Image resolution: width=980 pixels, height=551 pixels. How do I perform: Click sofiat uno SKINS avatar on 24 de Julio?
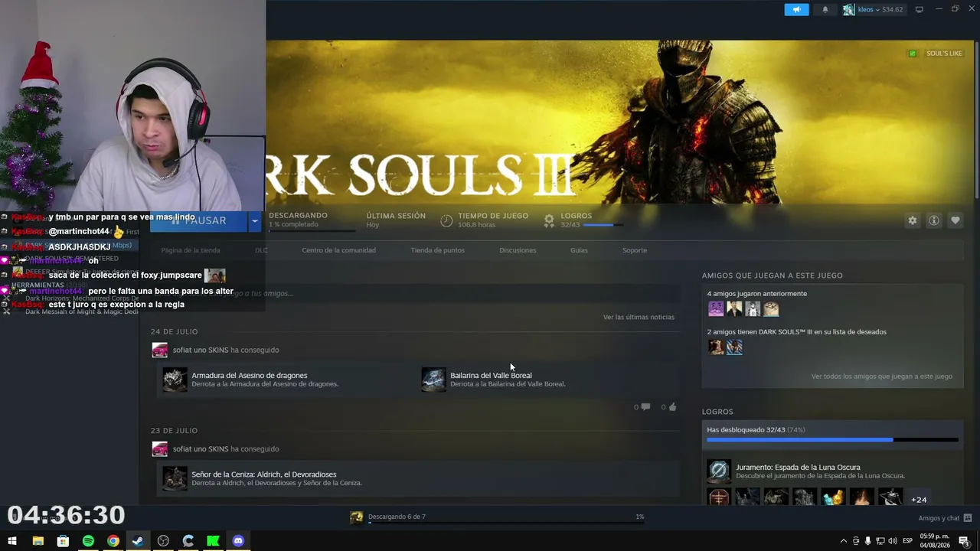160,350
